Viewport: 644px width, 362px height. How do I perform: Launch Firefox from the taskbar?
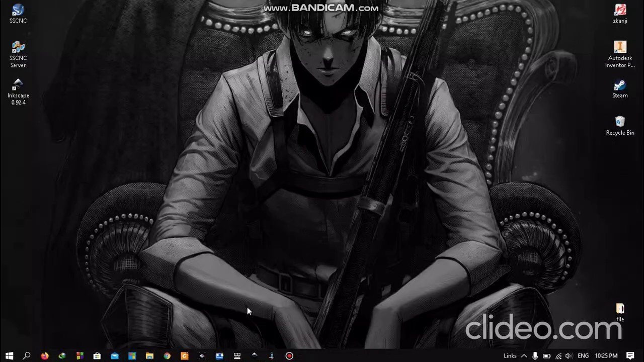[x=45, y=355]
